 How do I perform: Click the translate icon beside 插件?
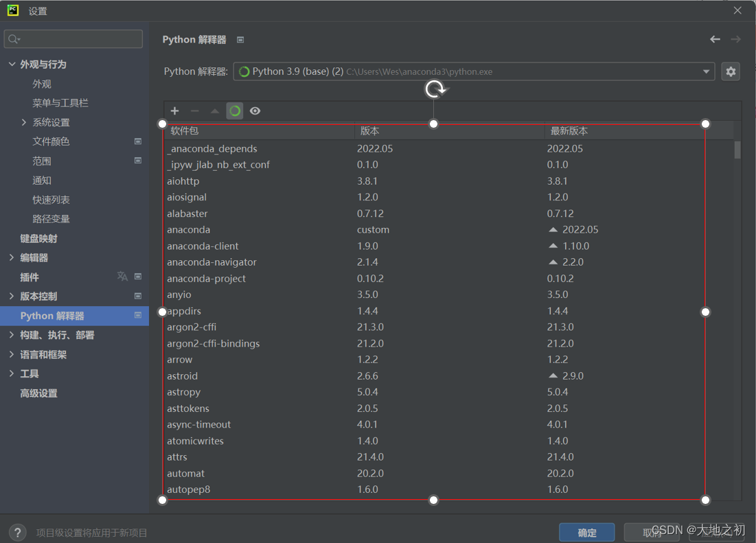click(122, 276)
